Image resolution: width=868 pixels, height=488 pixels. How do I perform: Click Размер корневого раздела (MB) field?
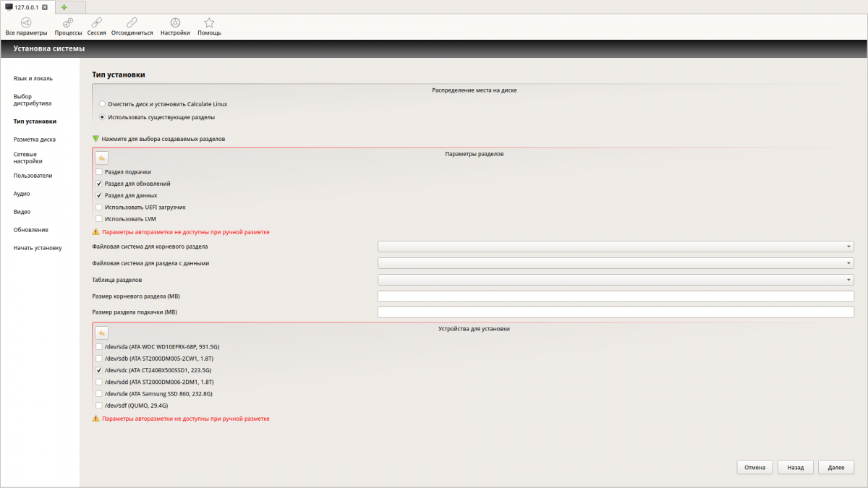pyautogui.click(x=616, y=296)
